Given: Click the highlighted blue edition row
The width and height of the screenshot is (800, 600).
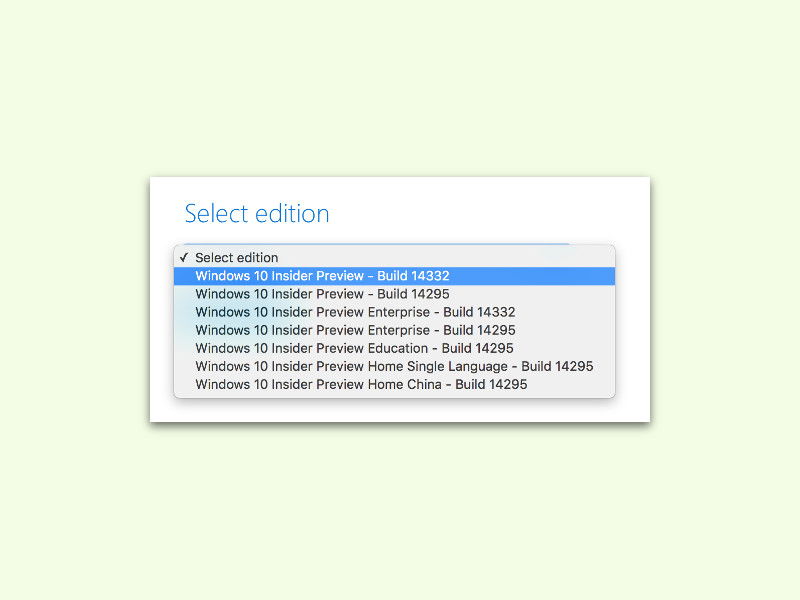Looking at the screenshot, I should pyautogui.click(x=394, y=276).
